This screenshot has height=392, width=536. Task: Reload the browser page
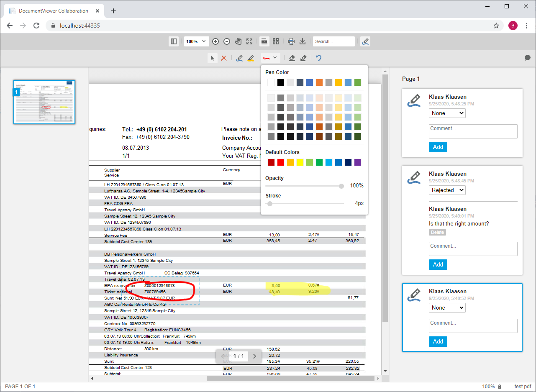point(36,26)
